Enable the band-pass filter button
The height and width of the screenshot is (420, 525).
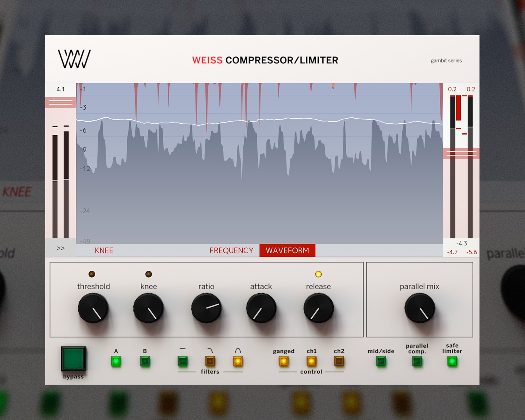pyautogui.click(x=238, y=362)
